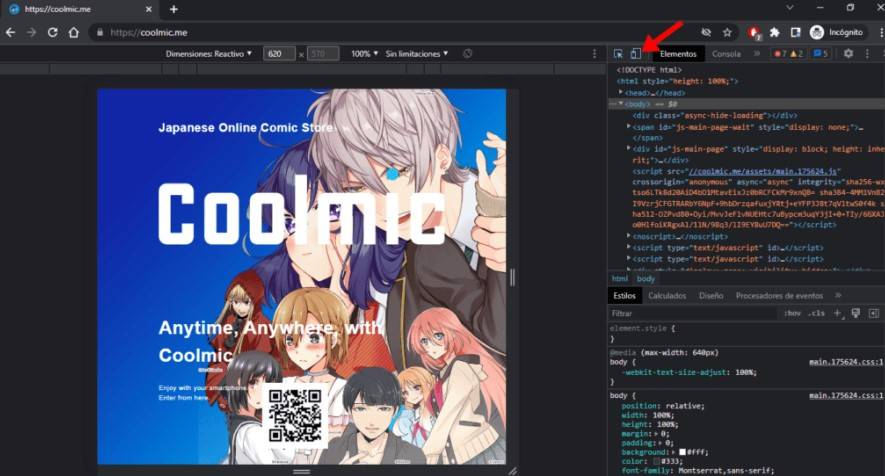The width and height of the screenshot is (885, 476).
Task: Click the viewport bottom-edge resize handle
Action: click(301, 471)
